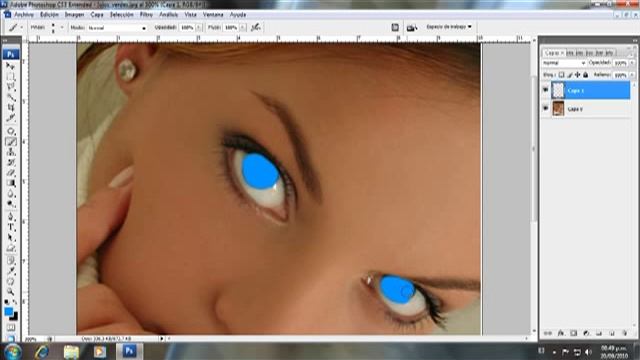Select the Eyedropper tool
The height and width of the screenshot is (360, 640).
click(x=11, y=271)
